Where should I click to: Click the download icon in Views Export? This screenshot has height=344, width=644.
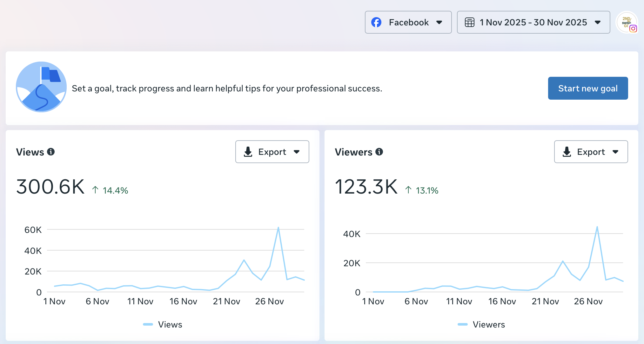(248, 152)
